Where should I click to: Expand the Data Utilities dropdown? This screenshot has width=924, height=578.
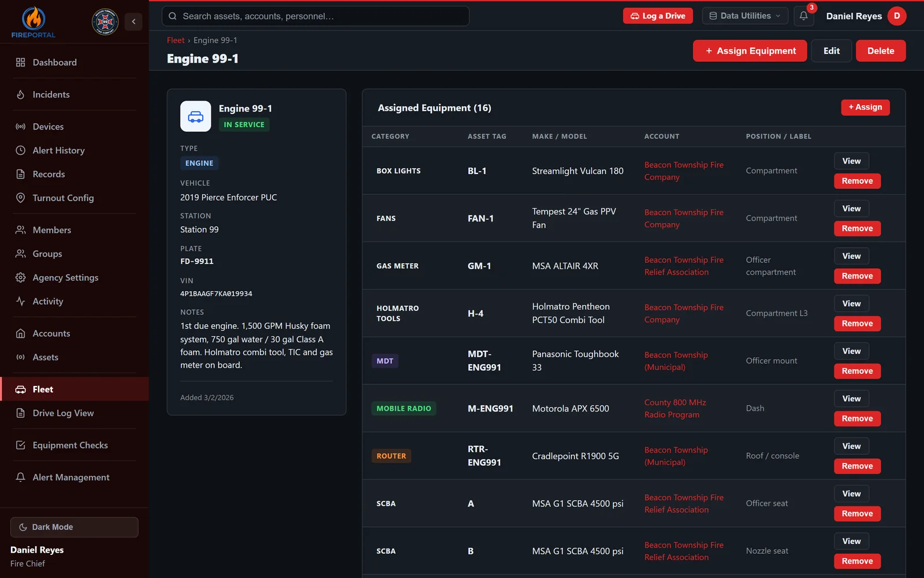click(x=744, y=16)
